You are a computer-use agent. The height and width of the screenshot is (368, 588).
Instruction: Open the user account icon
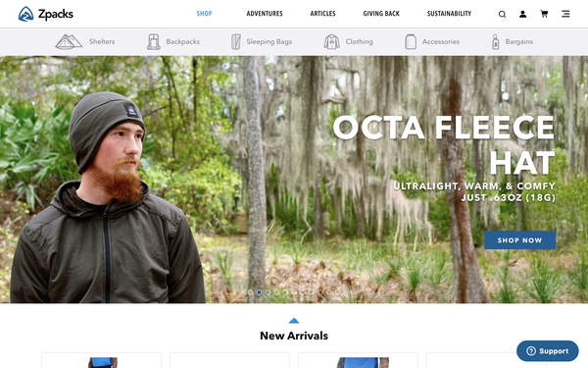(522, 15)
